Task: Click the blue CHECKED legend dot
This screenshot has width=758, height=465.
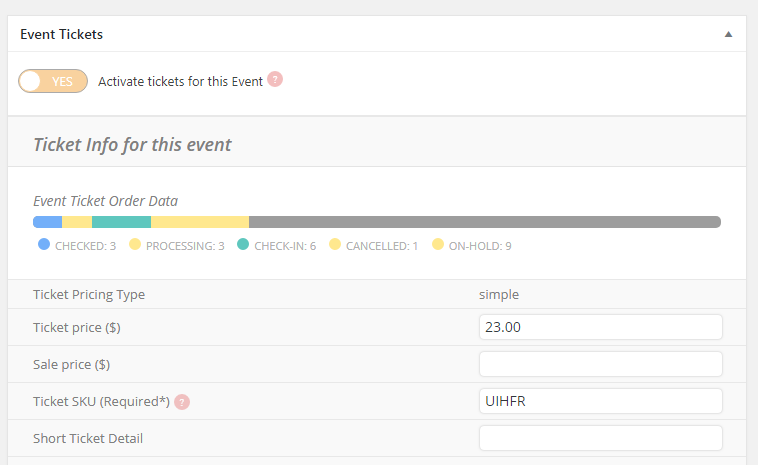Action: 44,244
